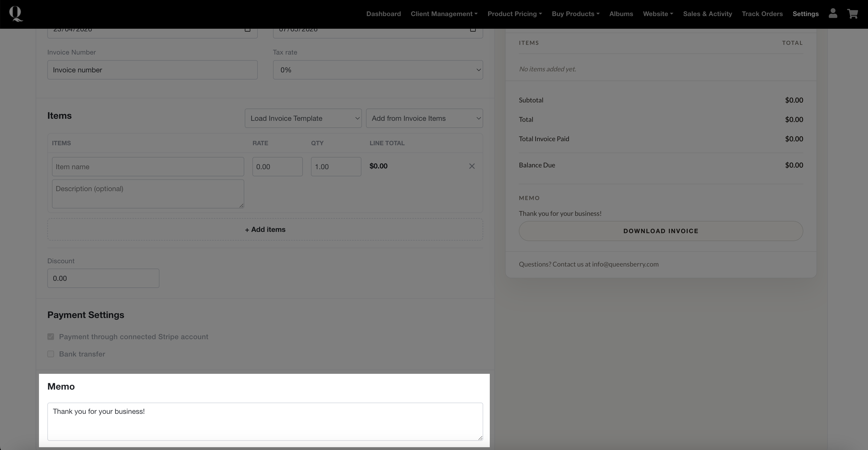Open the Client Management menu
The width and height of the screenshot is (868, 450).
[x=444, y=14]
